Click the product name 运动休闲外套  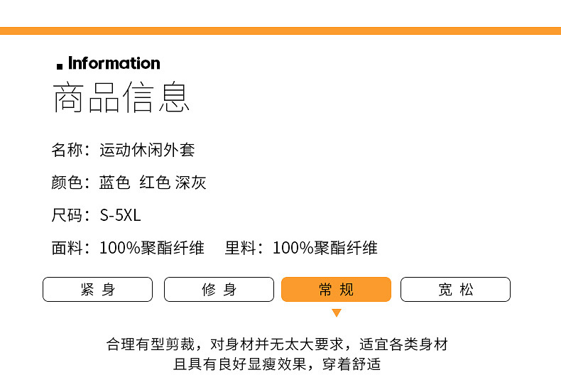147,150
